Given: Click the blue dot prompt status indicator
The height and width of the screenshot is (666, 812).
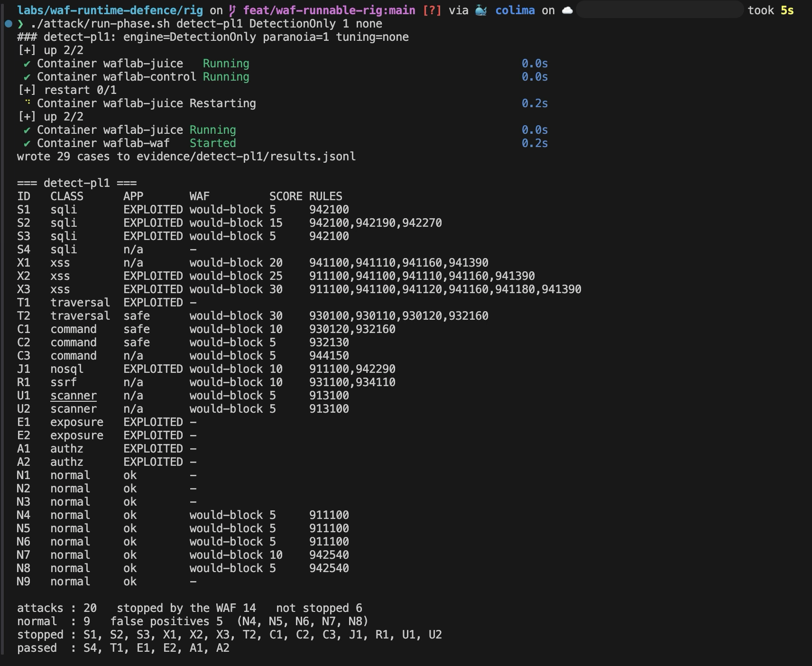Looking at the screenshot, I should point(8,24).
